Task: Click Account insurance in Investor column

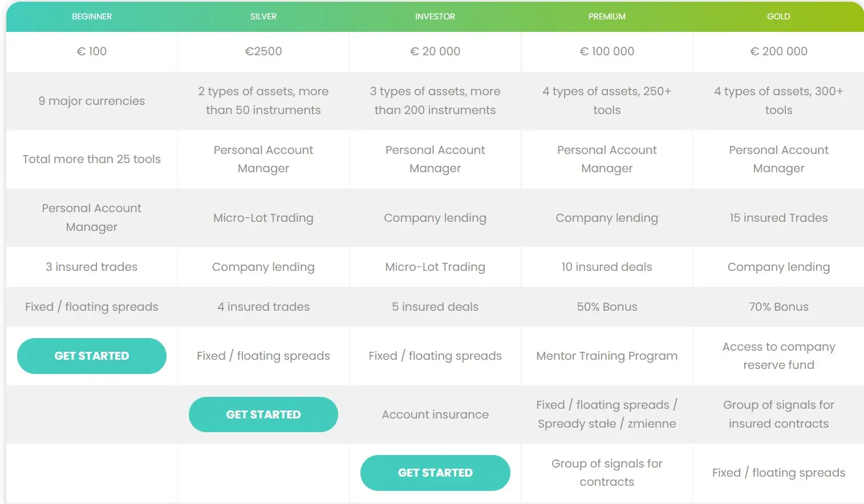Action: (435, 414)
